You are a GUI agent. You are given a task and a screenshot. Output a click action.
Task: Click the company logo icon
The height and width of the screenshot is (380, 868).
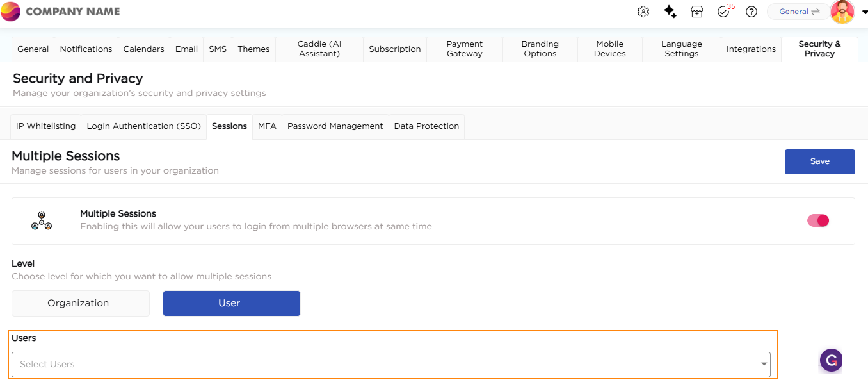11,12
